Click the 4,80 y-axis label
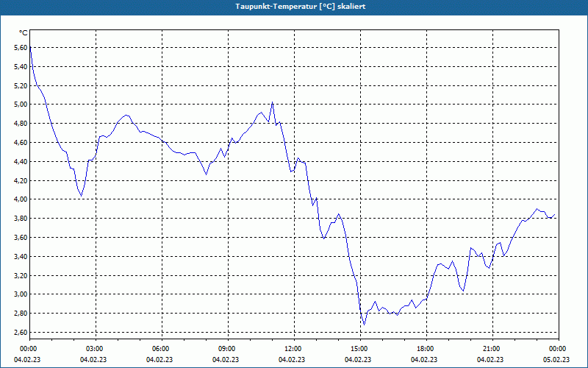Image resolution: width=588 pixels, height=368 pixels. (21, 123)
